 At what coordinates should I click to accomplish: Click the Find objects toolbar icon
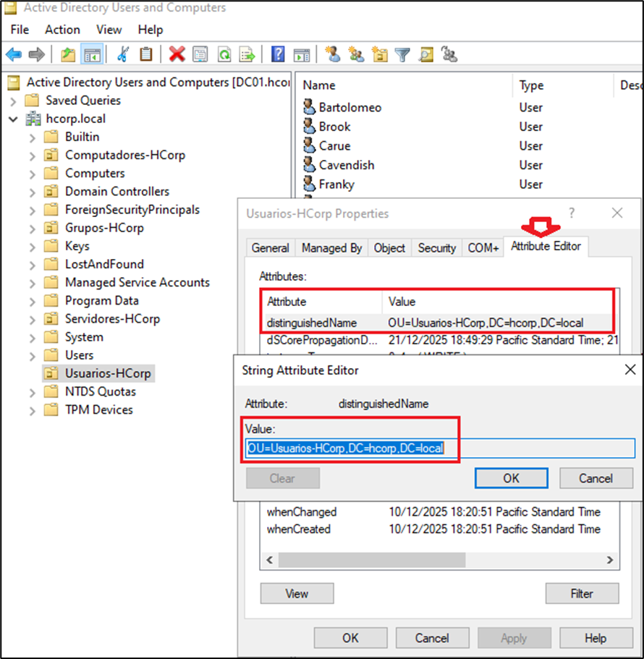(426, 54)
